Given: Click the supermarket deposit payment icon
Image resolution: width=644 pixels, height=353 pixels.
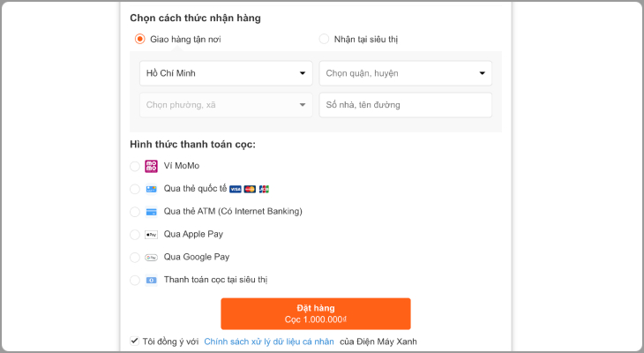Looking at the screenshot, I should (x=151, y=281).
